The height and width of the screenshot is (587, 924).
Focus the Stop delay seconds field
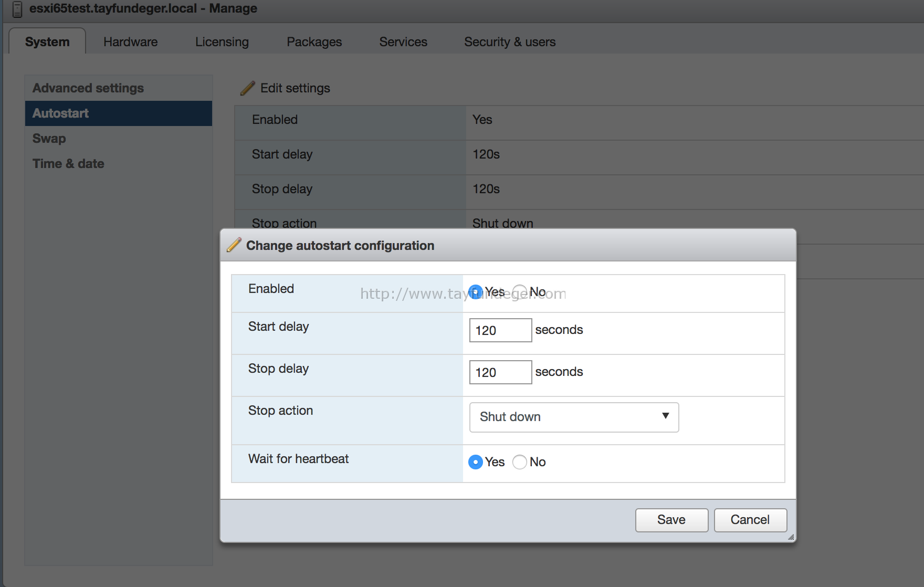coord(500,372)
